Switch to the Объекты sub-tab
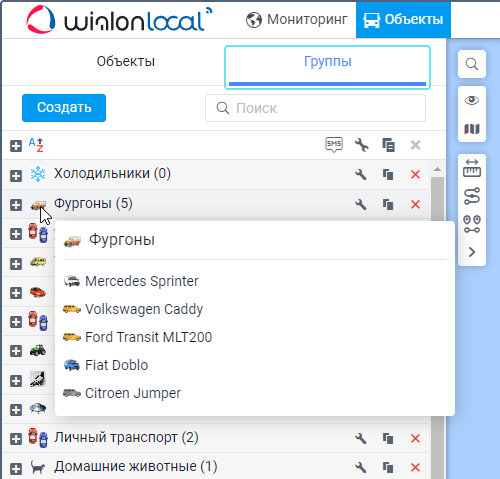The height and width of the screenshot is (479, 500). click(126, 62)
